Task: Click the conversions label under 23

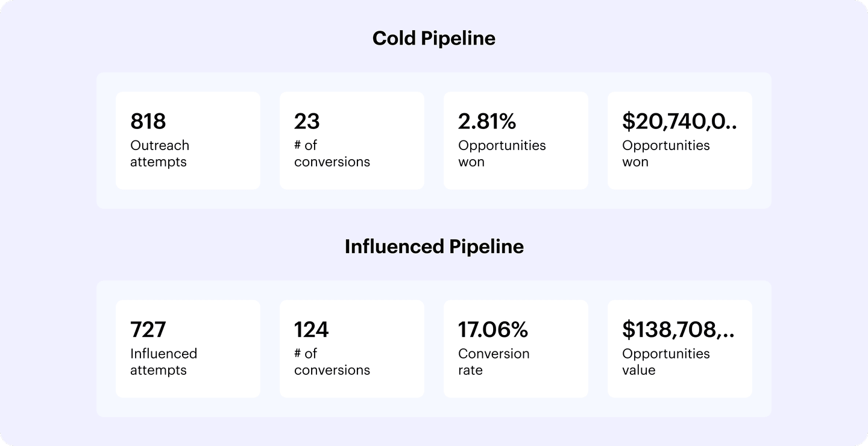Action: (x=332, y=154)
